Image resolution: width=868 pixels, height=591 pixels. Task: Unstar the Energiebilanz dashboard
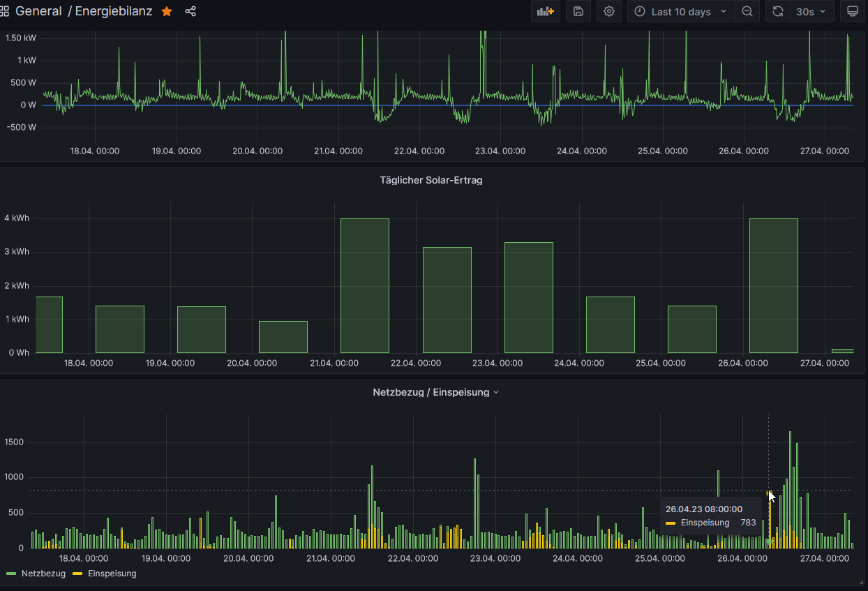point(167,12)
